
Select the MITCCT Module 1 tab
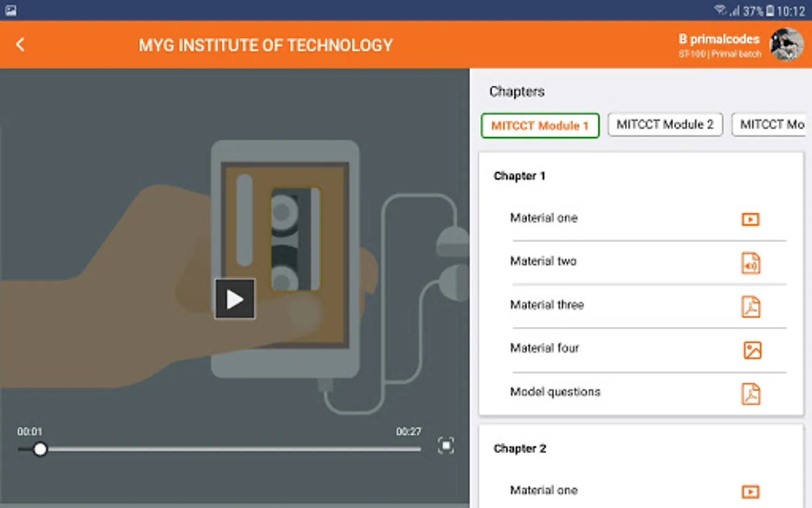click(540, 125)
